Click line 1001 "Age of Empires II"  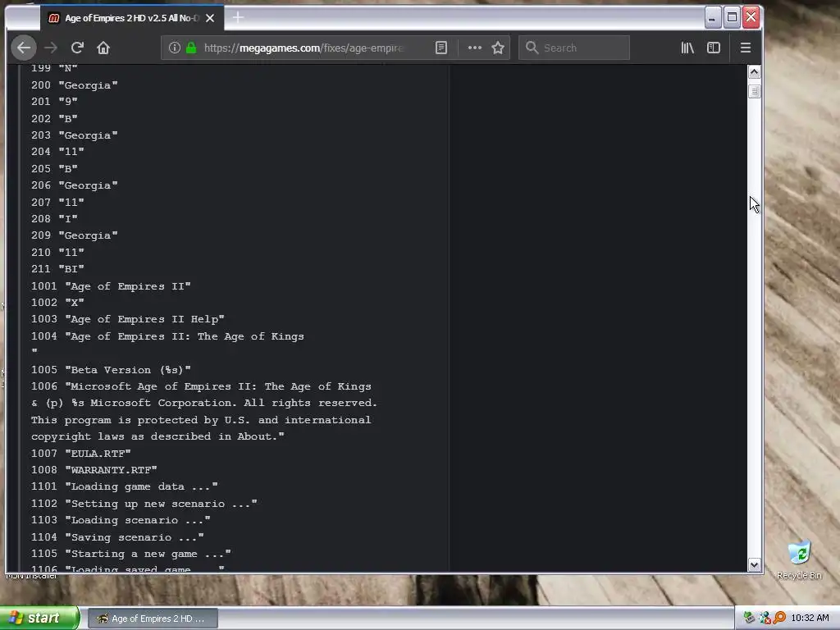point(111,286)
